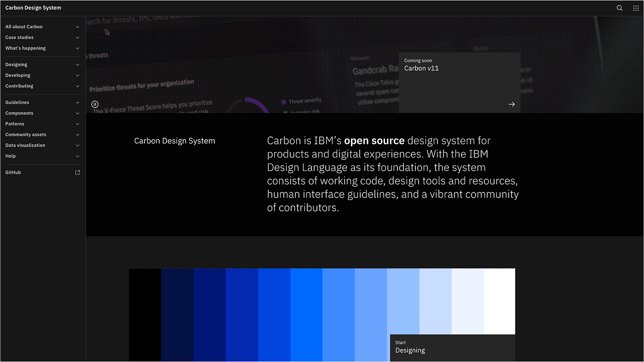Screen dimensions: 644x362
Task: Expand the Developing section chevron
Action: pos(77,75)
